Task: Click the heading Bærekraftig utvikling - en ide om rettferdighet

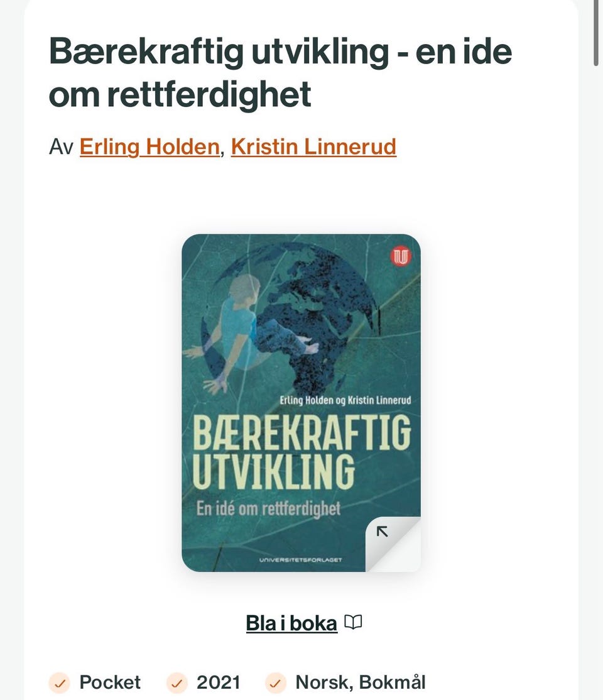Action: point(280,72)
